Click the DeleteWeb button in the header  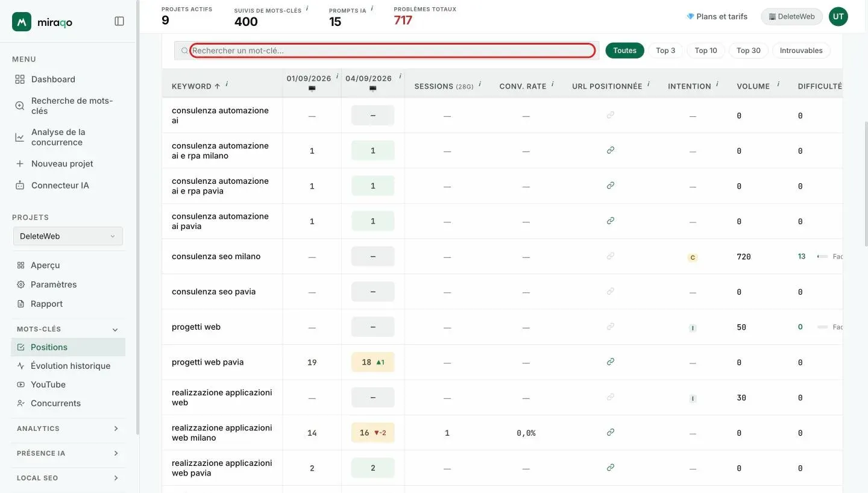(792, 17)
